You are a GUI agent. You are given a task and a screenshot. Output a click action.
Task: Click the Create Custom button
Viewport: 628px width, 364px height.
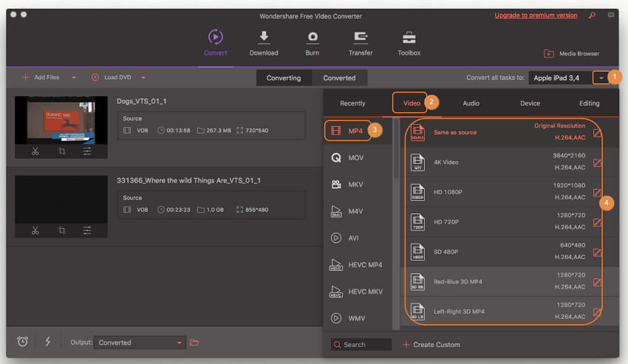click(431, 345)
